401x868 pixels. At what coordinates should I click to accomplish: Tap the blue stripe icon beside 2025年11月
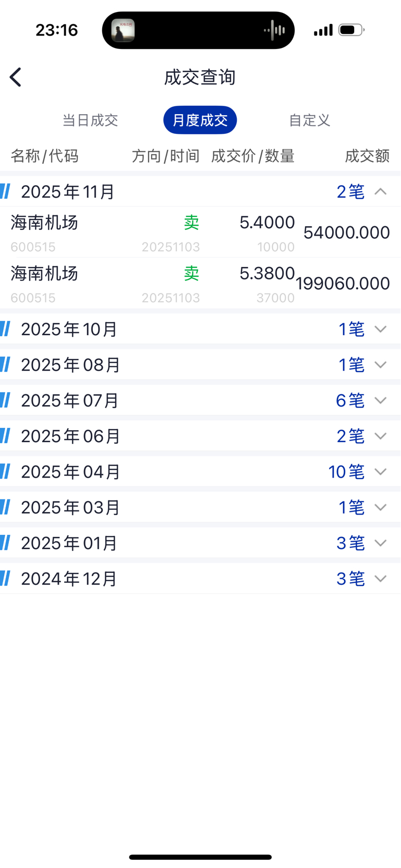6,191
